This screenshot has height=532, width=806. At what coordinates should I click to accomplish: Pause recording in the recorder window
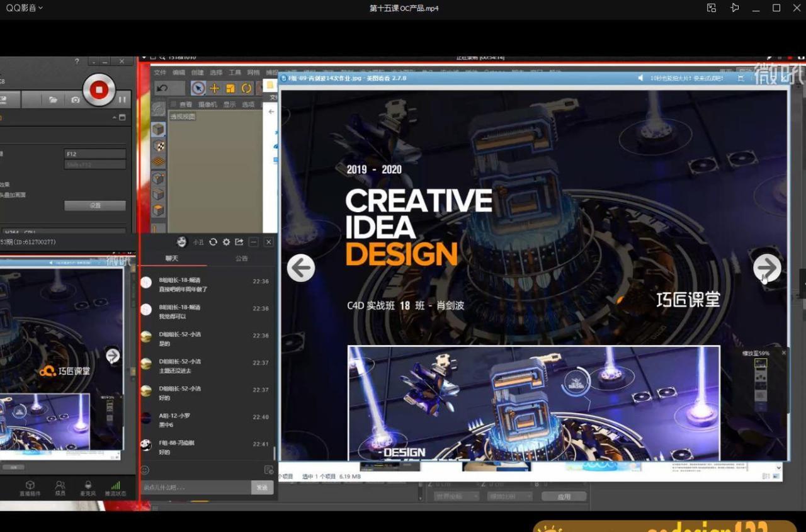122,99
